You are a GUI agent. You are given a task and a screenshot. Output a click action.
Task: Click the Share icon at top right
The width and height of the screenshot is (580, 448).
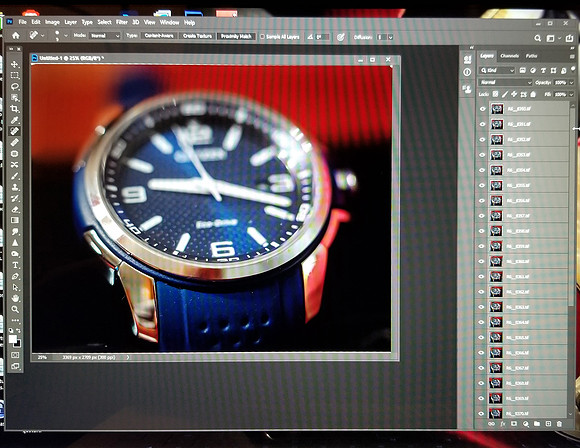[569, 38]
